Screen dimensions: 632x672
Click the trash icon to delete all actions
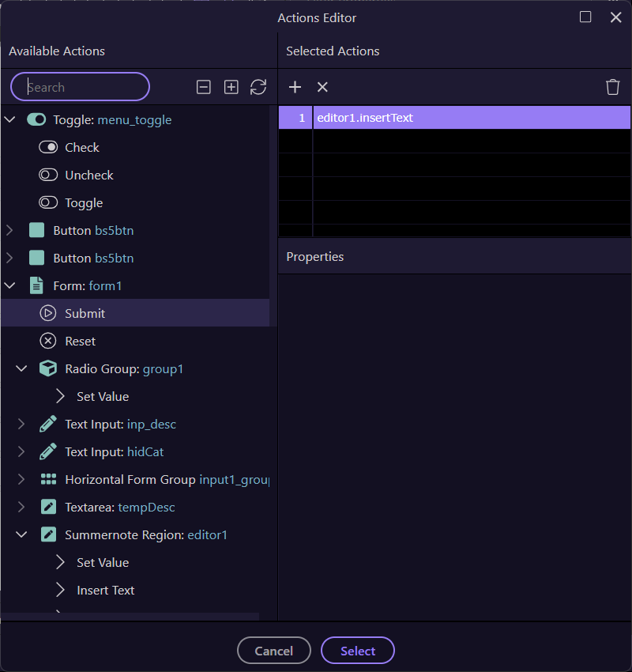612,87
